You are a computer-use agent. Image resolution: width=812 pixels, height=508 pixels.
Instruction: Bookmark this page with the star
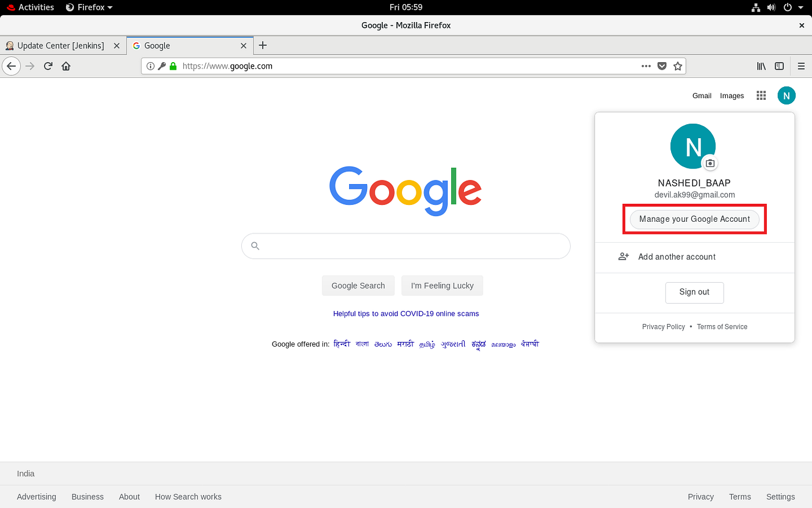click(x=677, y=66)
